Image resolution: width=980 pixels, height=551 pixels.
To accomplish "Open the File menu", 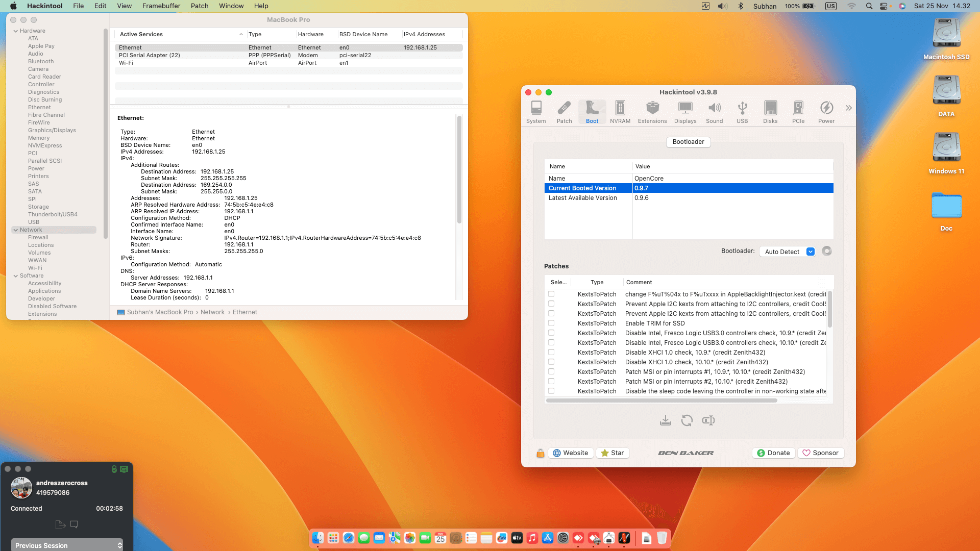I will point(78,6).
